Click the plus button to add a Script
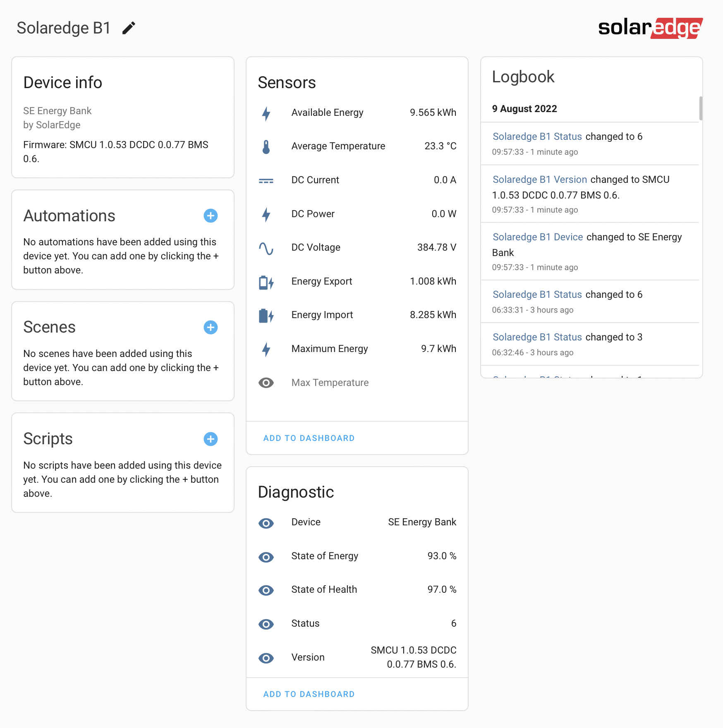 pyautogui.click(x=211, y=439)
